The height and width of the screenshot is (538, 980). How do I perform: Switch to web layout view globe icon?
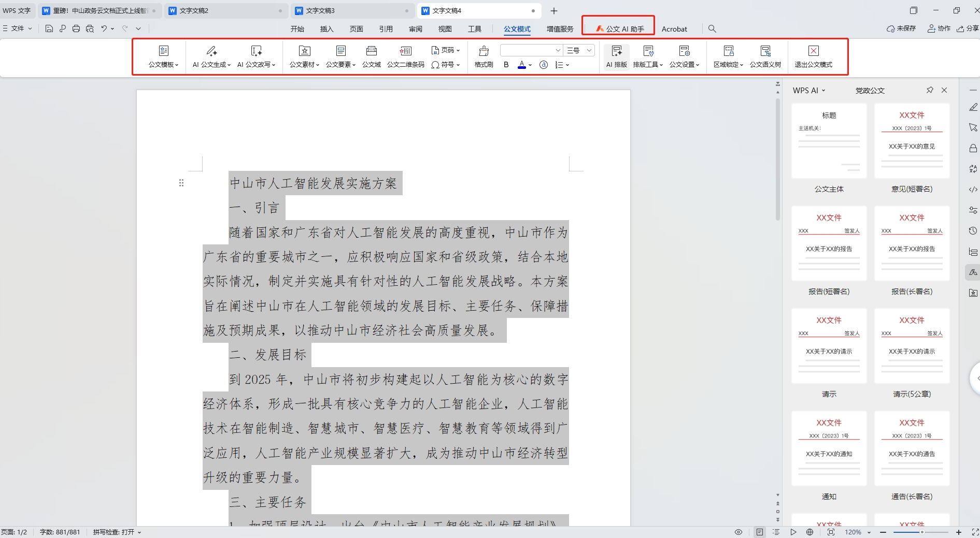810,532
